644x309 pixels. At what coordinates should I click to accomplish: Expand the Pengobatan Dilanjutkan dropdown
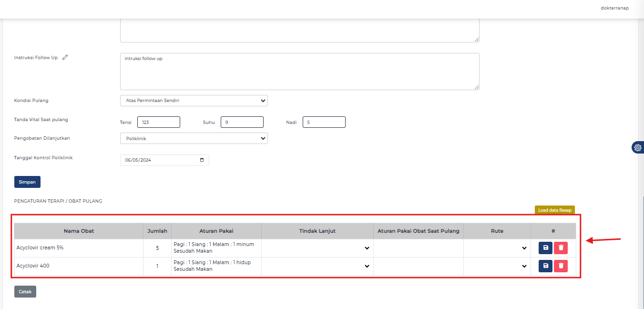click(194, 138)
